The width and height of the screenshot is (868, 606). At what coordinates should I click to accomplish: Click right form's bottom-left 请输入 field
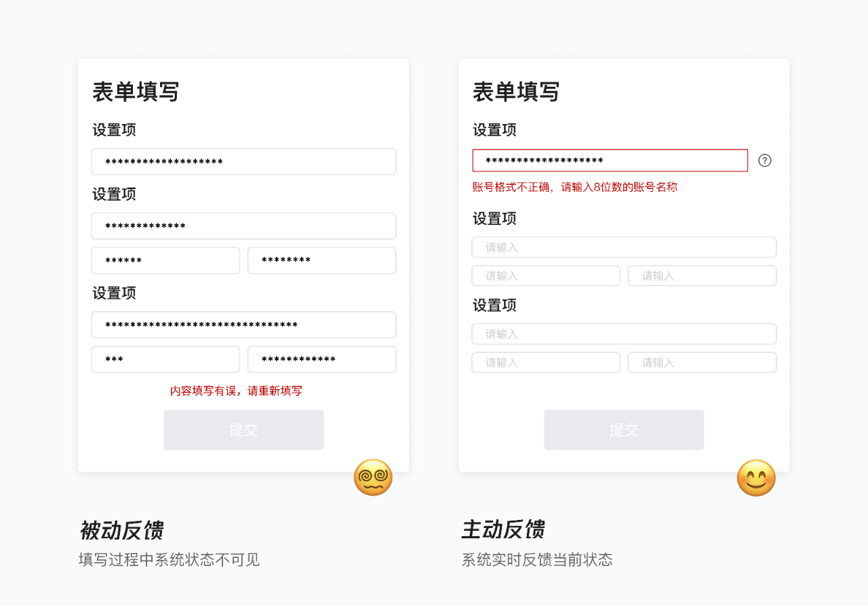(x=546, y=363)
